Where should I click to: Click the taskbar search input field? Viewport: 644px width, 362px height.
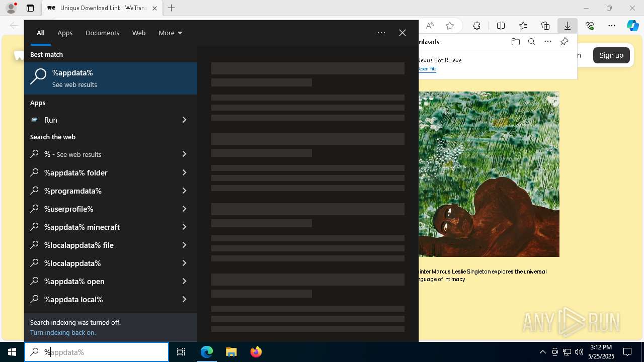coord(97,352)
